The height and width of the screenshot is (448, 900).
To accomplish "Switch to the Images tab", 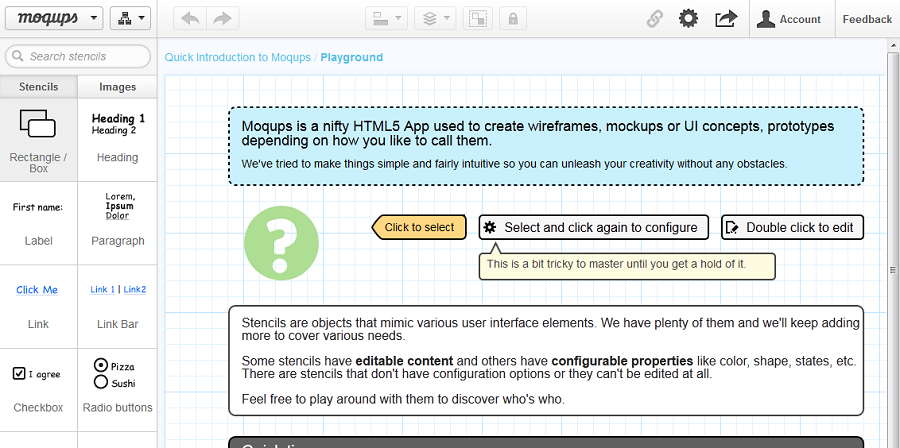I will coord(117,87).
